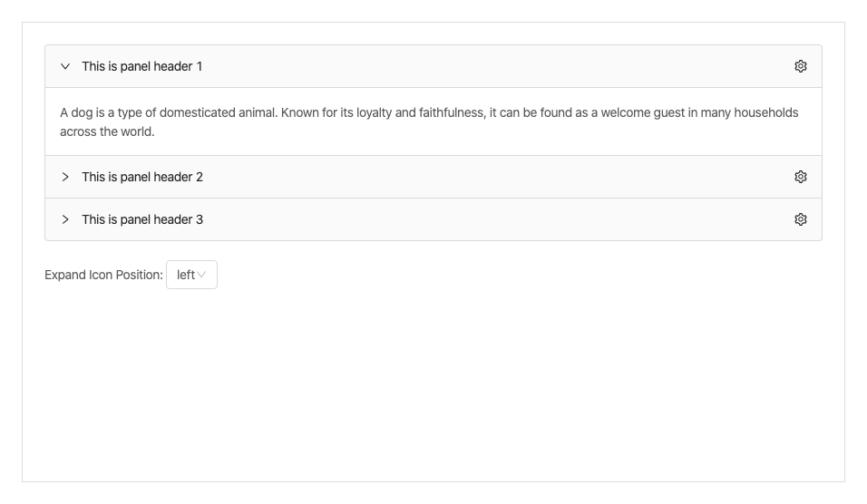
Task: Expand panel 2 with its arrow icon
Action: 65,177
